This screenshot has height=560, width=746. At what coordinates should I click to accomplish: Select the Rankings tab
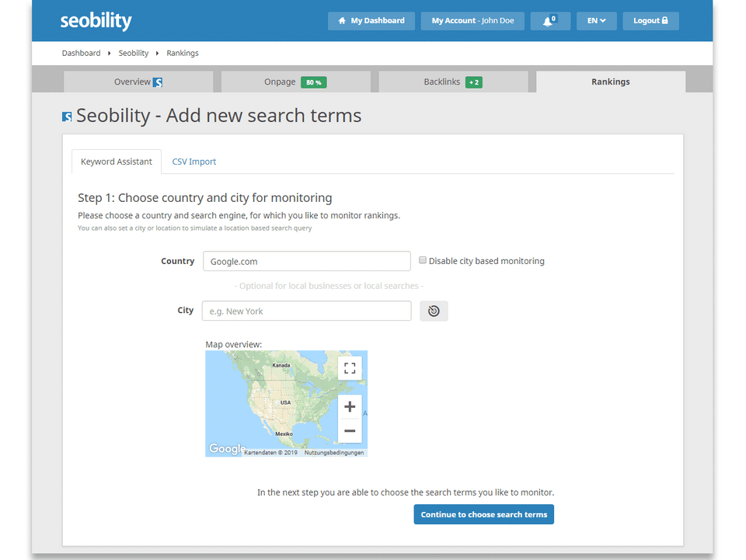tap(611, 82)
